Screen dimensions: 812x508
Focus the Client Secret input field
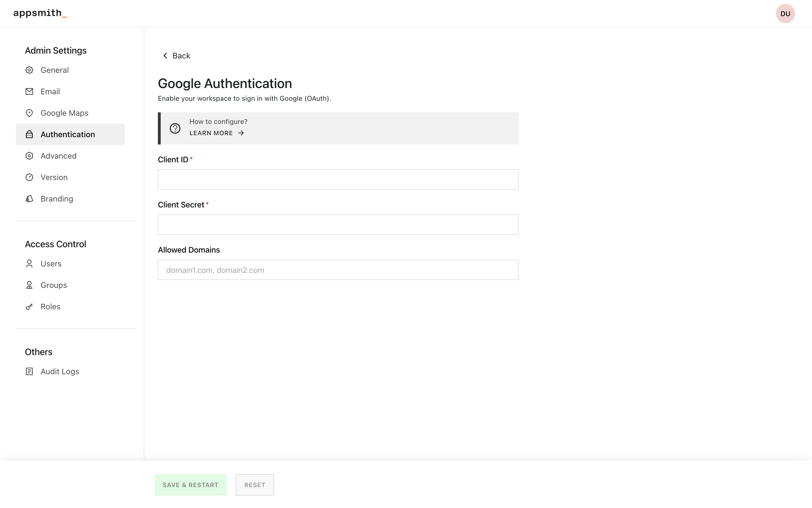tap(338, 224)
